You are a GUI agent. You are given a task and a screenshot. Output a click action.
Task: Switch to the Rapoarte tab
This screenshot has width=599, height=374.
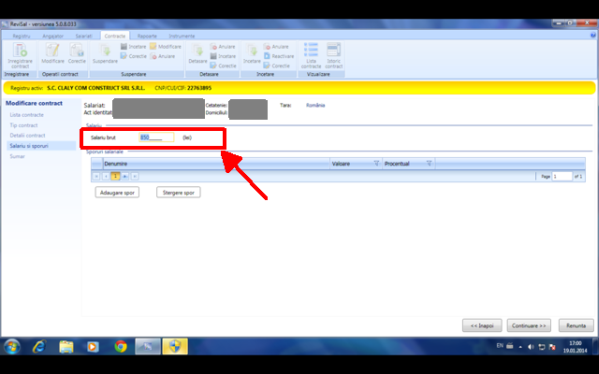coord(147,36)
